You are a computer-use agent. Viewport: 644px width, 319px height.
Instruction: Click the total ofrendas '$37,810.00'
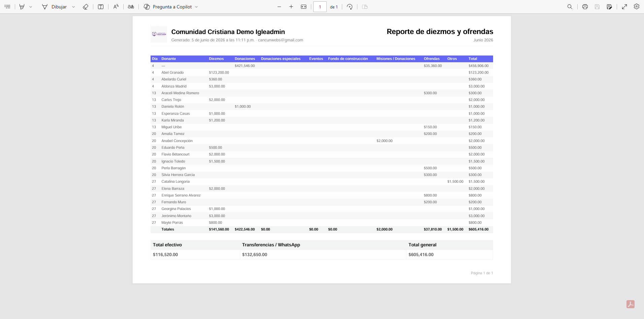433,229
